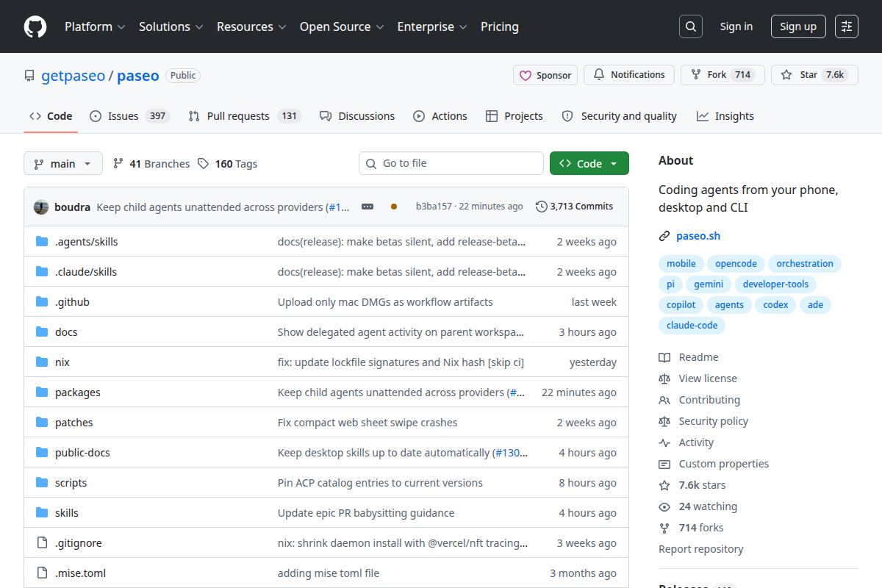This screenshot has height=588, width=882.
Task: Select the developer-tools topic tag
Action: point(775,284)
